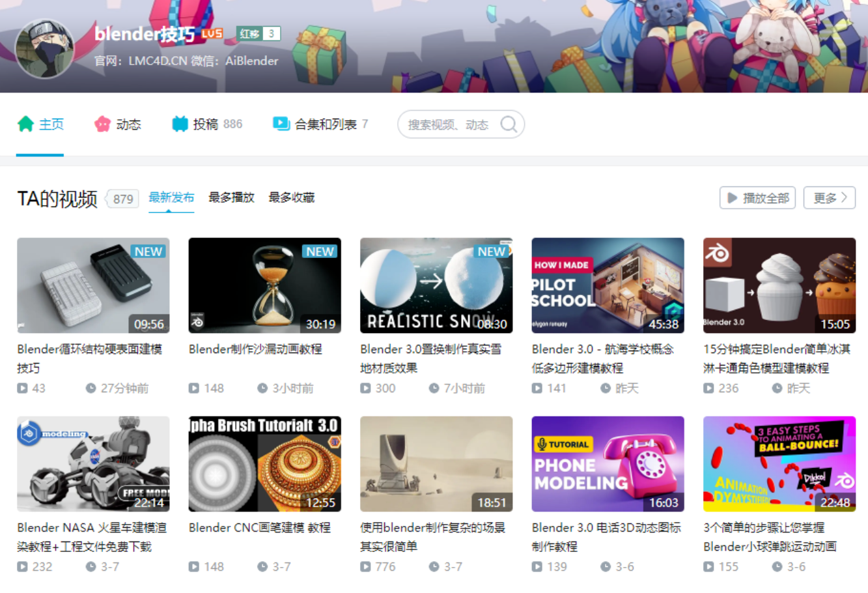Screen dimensions: 868x593
Task: Click the 官网:LMC4D.CN 微信:AiBlender signature text
Action: click(x=186, y=61)
